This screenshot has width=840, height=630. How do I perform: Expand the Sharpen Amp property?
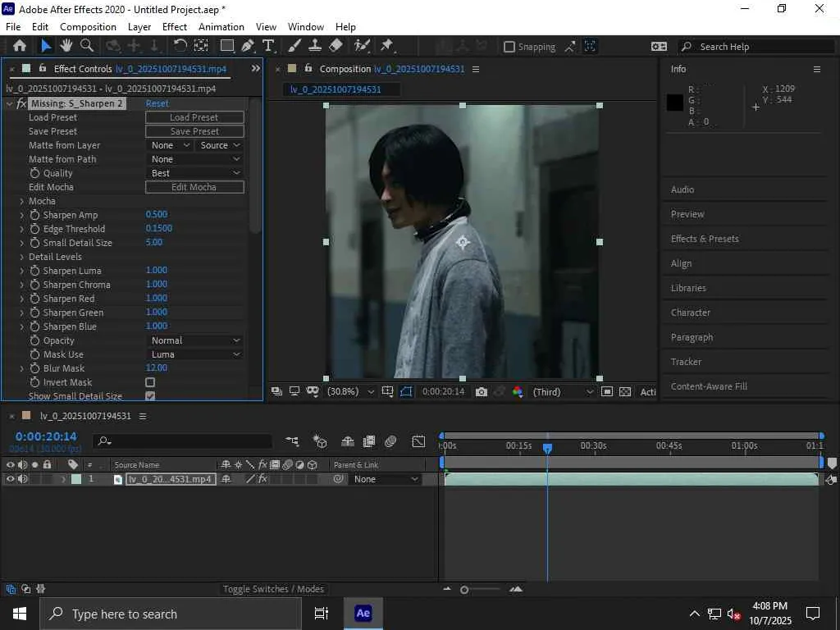click(x=22, y=215)
